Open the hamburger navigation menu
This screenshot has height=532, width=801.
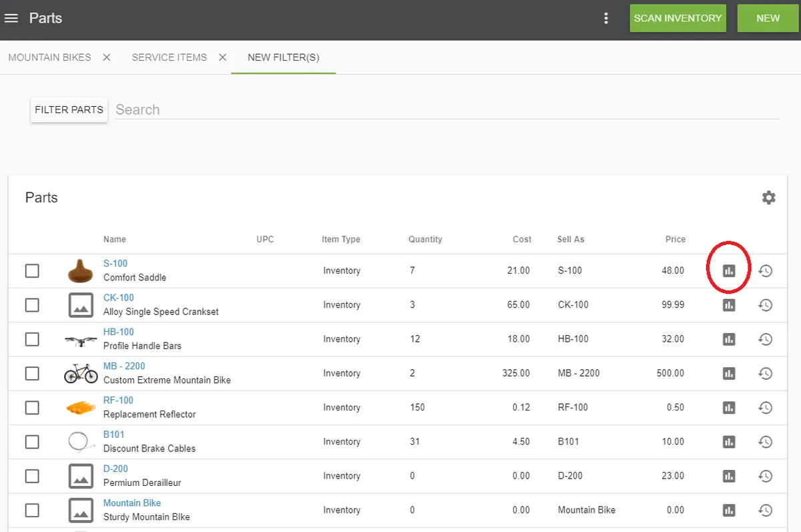click(x=11, y=18)
